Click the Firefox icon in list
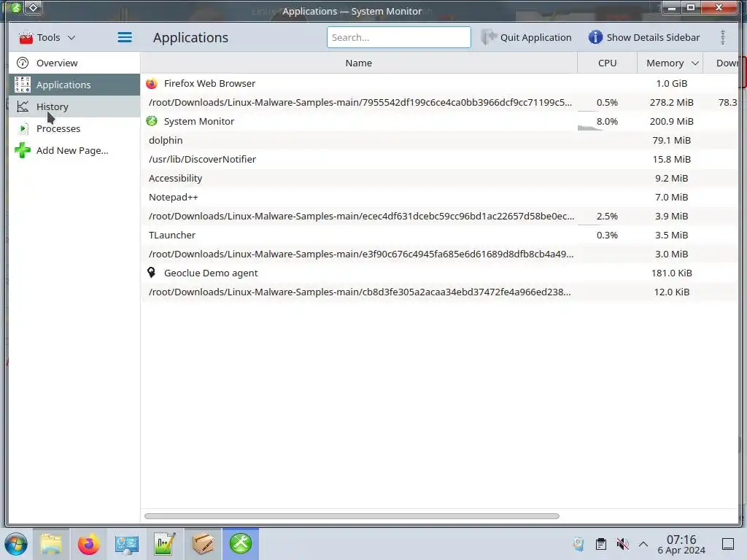Screen dimensions: 747x560 (152, 83)
